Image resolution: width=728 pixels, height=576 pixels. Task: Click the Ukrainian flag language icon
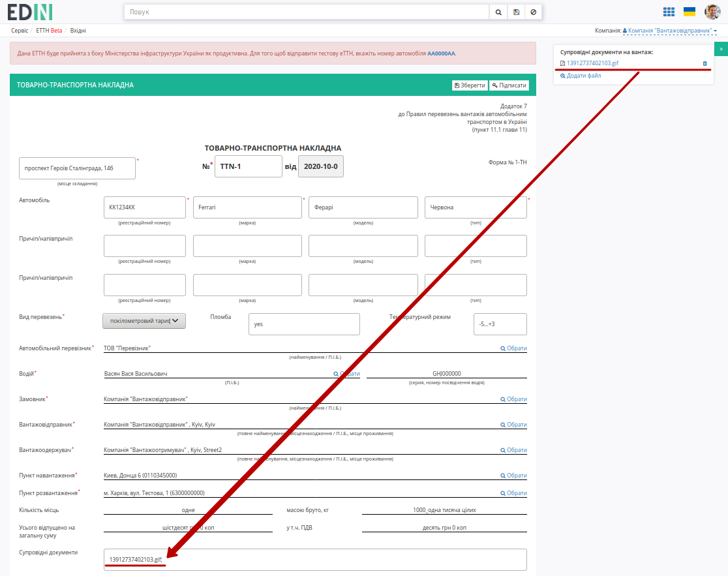coord(690,12)
